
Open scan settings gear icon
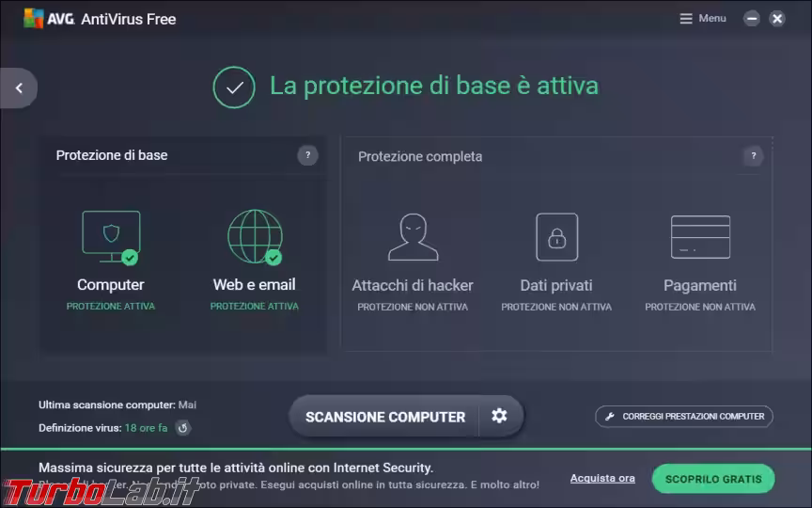(499, 416)
